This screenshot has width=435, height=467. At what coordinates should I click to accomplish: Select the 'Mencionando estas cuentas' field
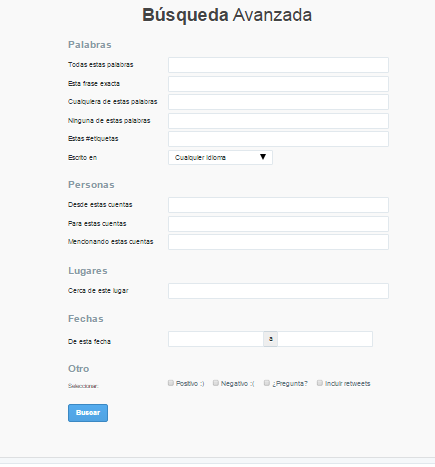pos(278,242)
